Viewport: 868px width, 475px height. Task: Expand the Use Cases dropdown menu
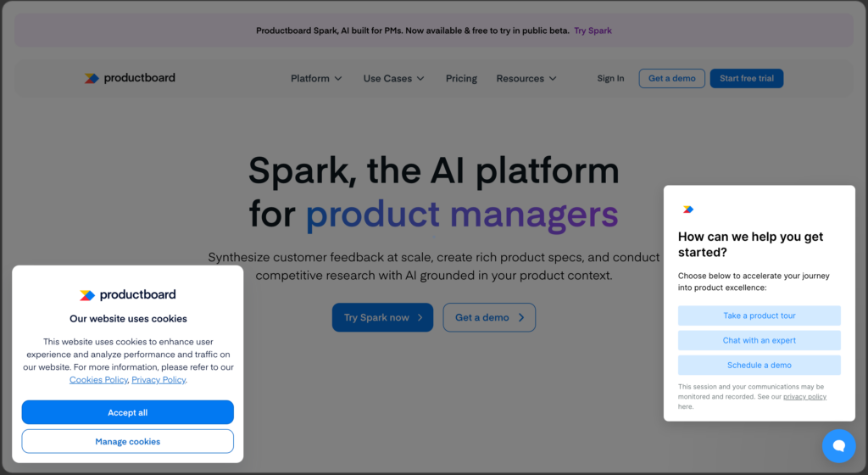coord(393,79)
